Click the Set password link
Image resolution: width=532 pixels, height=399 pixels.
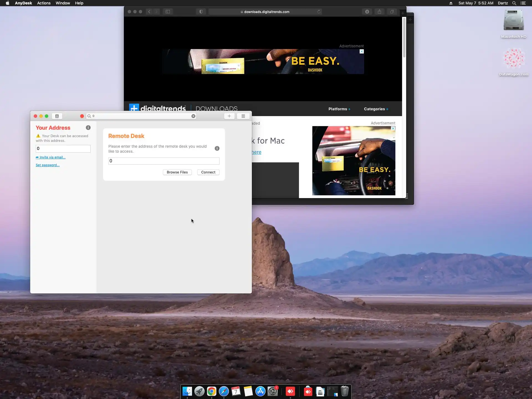[x=48, y=165]
